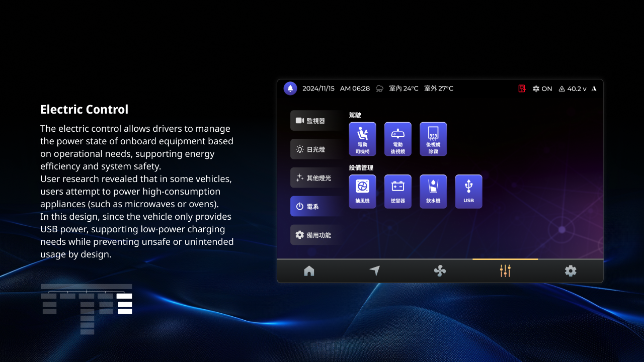
Task: Click the red door status icon
Action: tap(522, 88)
